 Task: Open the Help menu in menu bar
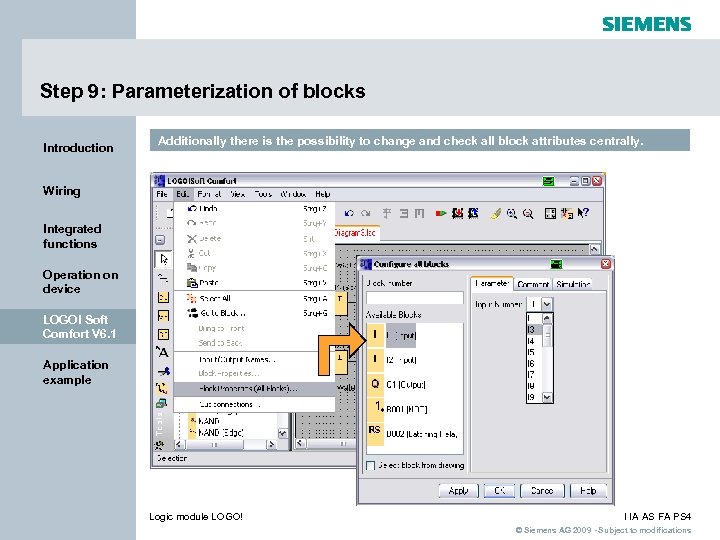tap(322, 194)
